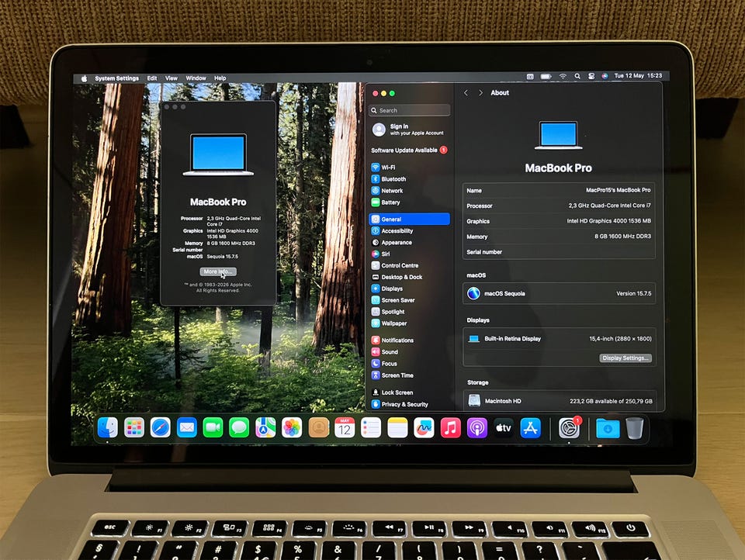Click the macOS Sequoia version row

(x=560, y=293)
